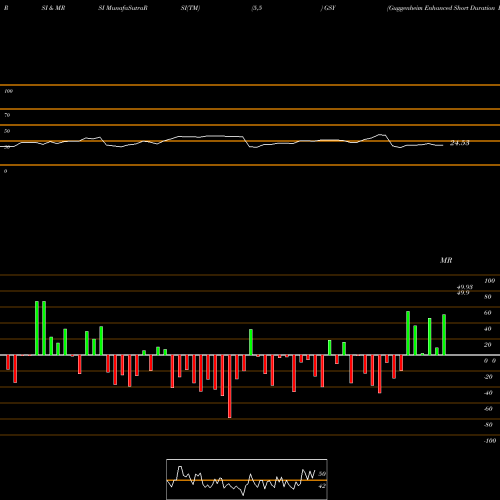Viewport: 500px width, 500px height.
Task: Click the 42 label in mini chart
Action: (322, 486)
